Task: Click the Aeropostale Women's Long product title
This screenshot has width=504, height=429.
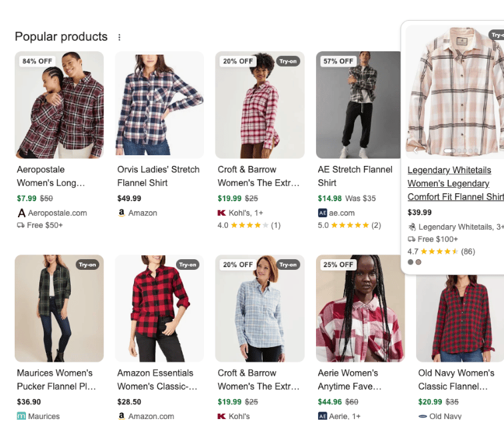Action: (x=51, y=176)
